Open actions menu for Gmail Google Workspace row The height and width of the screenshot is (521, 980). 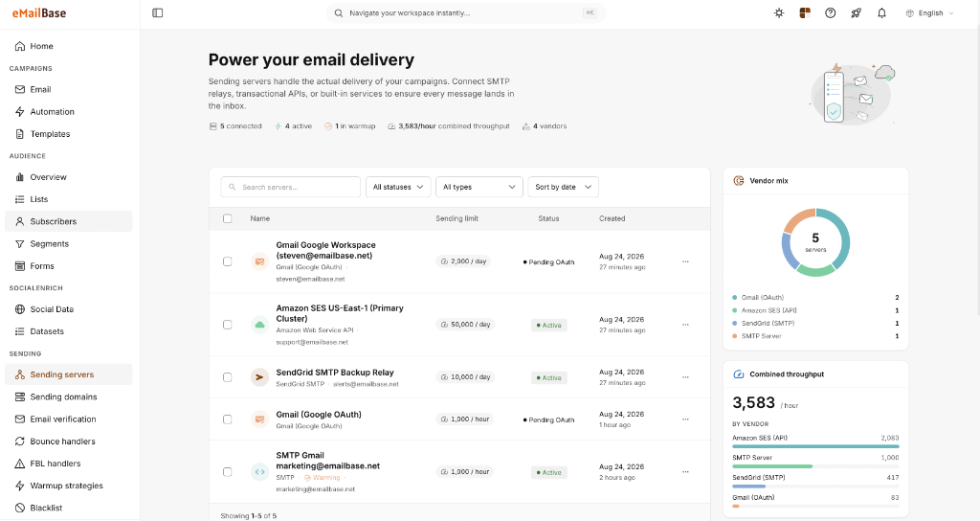pyautogui.click(x=685, y=261)
